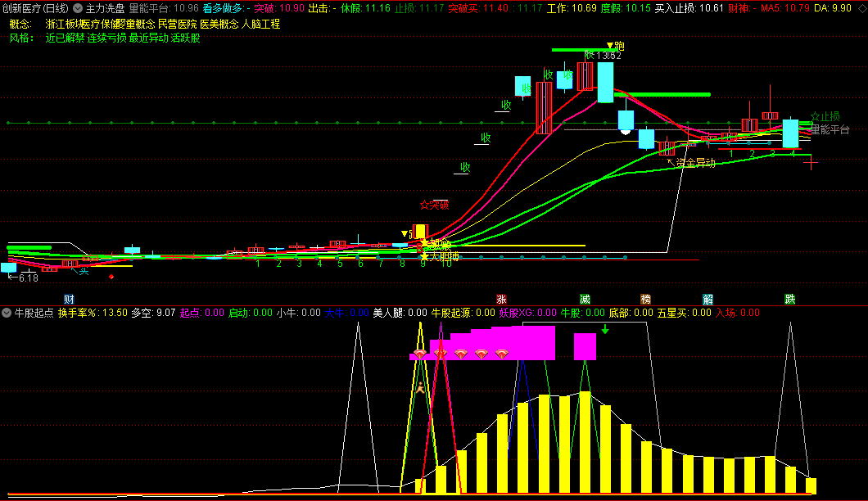
Task: Click the 榜 event marker icon
Action: 646,300
